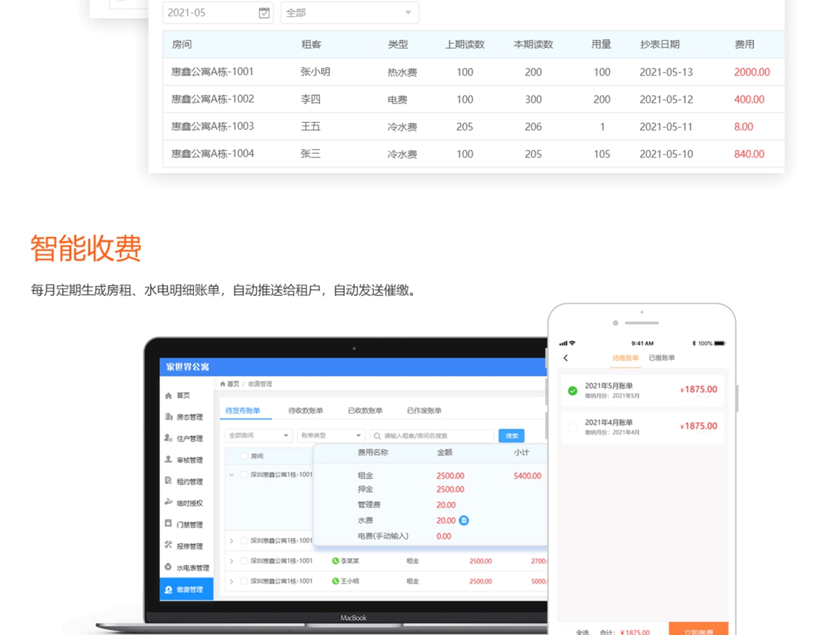Collapse the expanded 深圳惠鑫公寓1栋-1001 row
840x635 pixels.
[231, 475]
